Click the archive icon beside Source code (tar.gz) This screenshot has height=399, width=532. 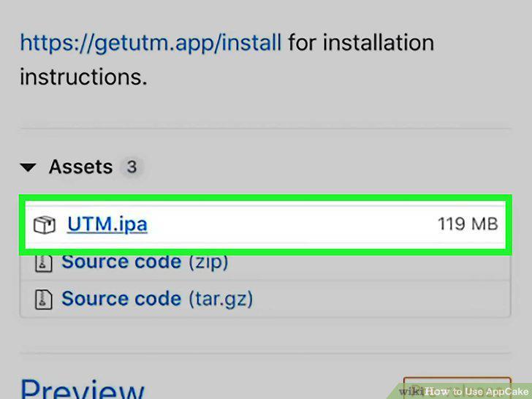44,300
